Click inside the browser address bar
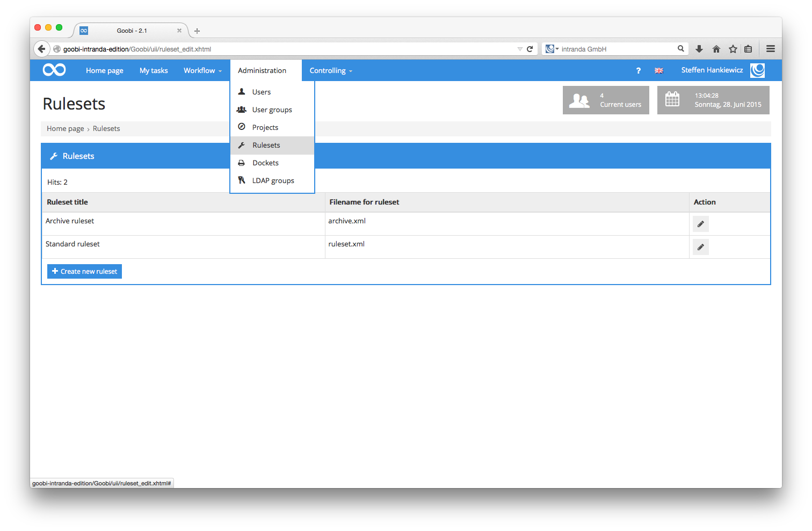Viewport: 812px width, 531px height. tap(269, 48)
